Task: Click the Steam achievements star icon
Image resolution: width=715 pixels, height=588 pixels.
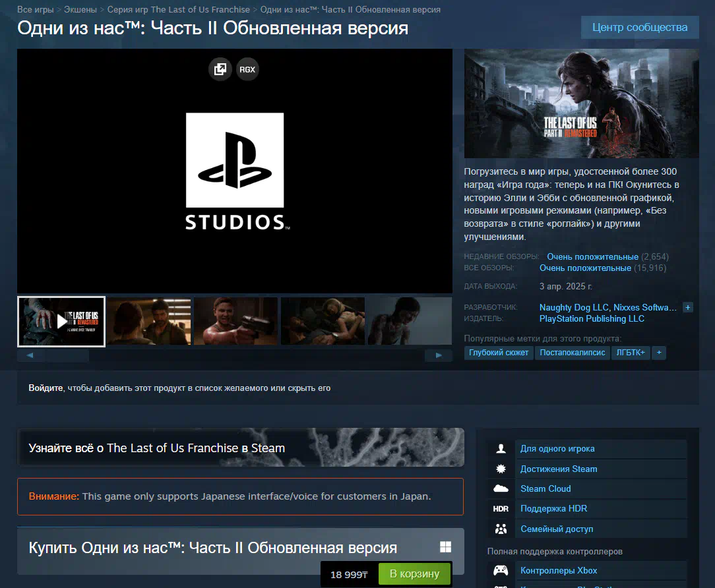Action: coord(501,469)
